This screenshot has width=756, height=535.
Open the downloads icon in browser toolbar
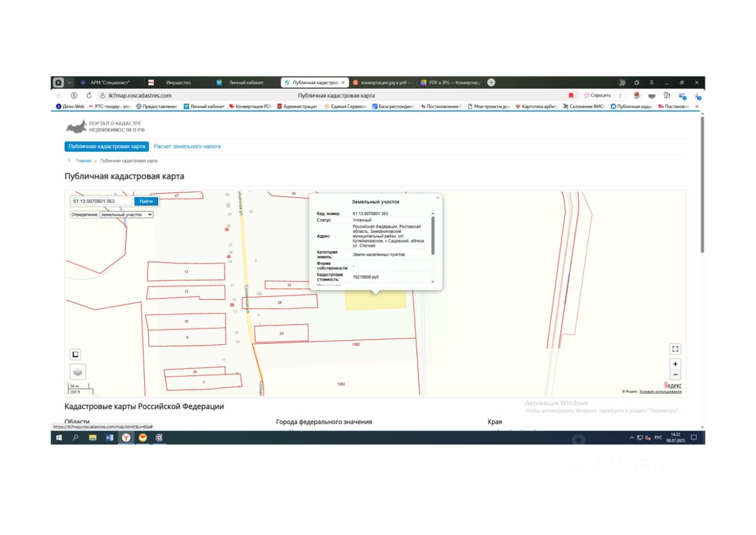click(x=698, y=96)
